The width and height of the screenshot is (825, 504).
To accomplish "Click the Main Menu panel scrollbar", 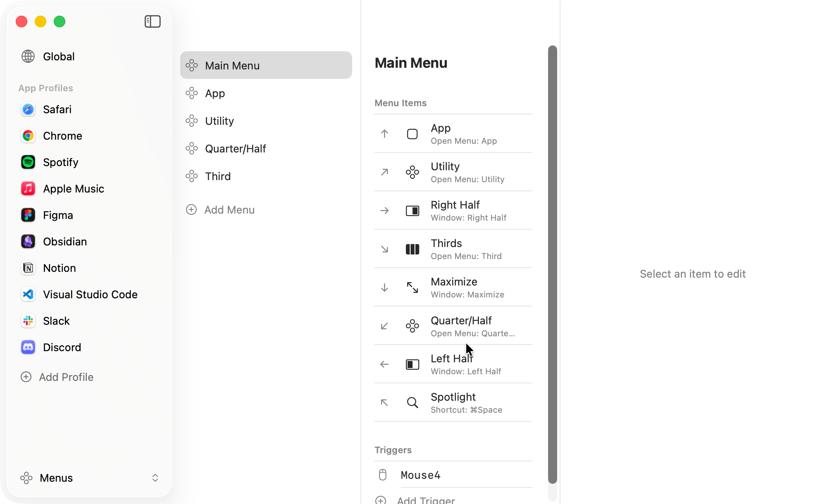I will (552, 264).
